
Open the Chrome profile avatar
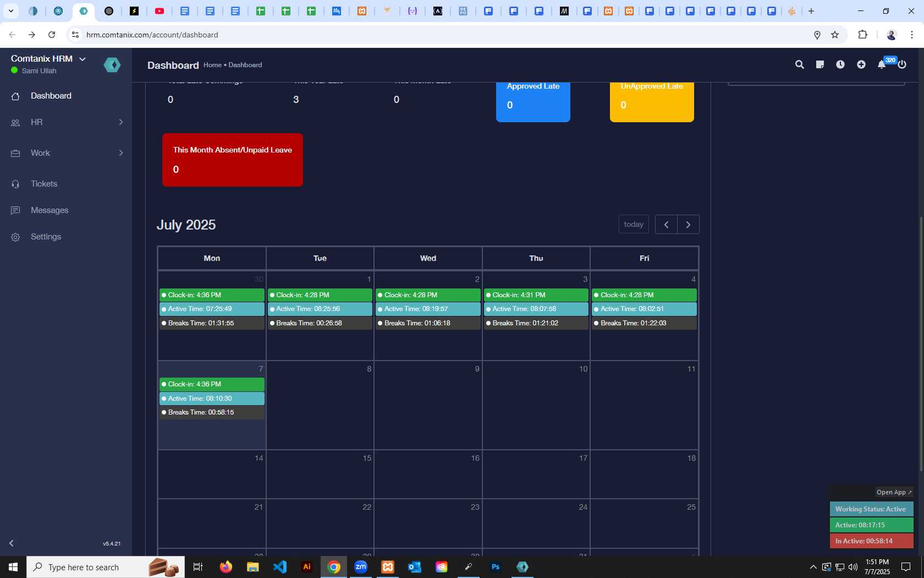(892, 35)
